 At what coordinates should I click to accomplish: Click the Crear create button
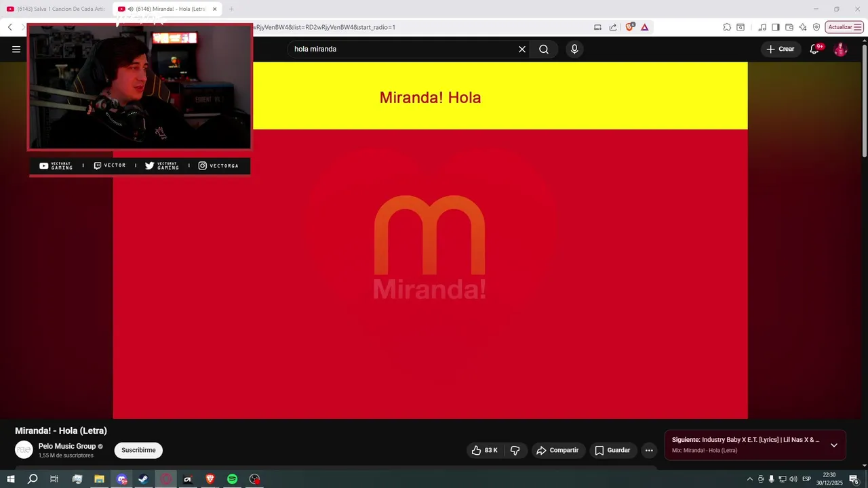coord(781,49)
